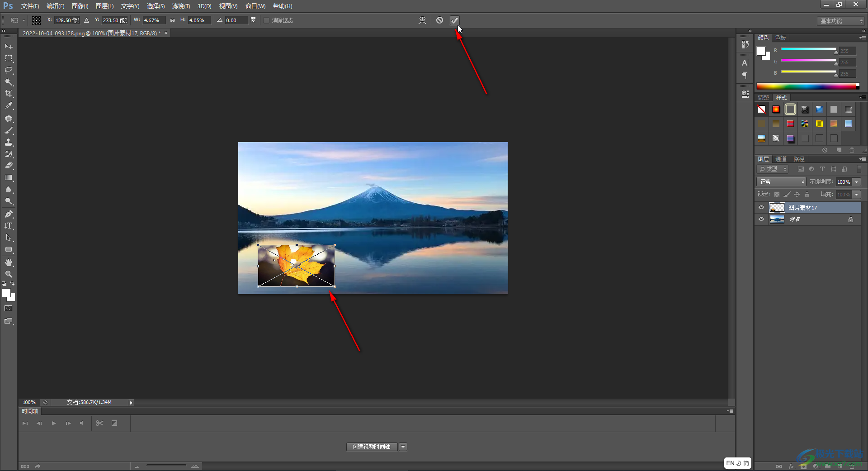Screen dimensions: 868x471
Task: Toggle lock all padlock icon
Action: (807, 195)
